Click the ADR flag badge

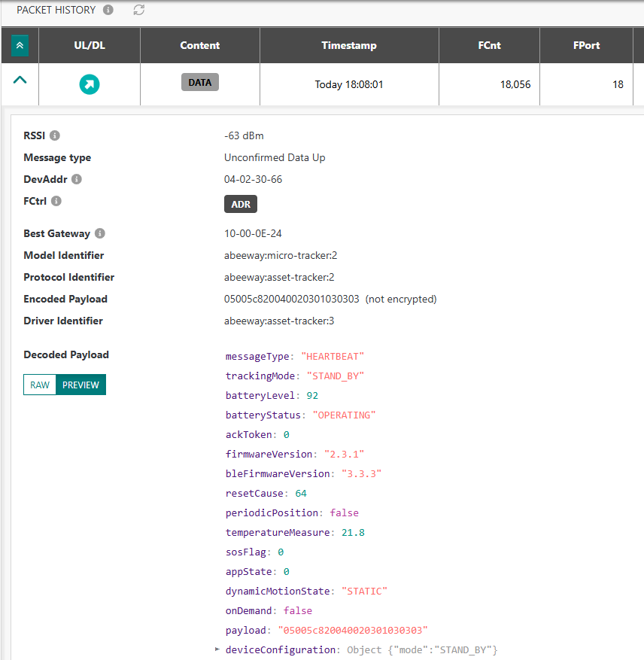click(241, 204)
